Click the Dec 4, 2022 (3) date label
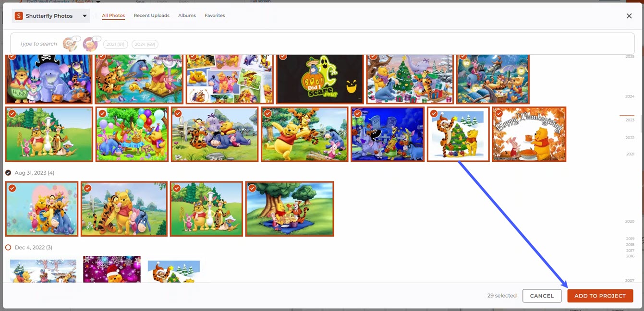The image size is (644, 311). tap(34, 247)
